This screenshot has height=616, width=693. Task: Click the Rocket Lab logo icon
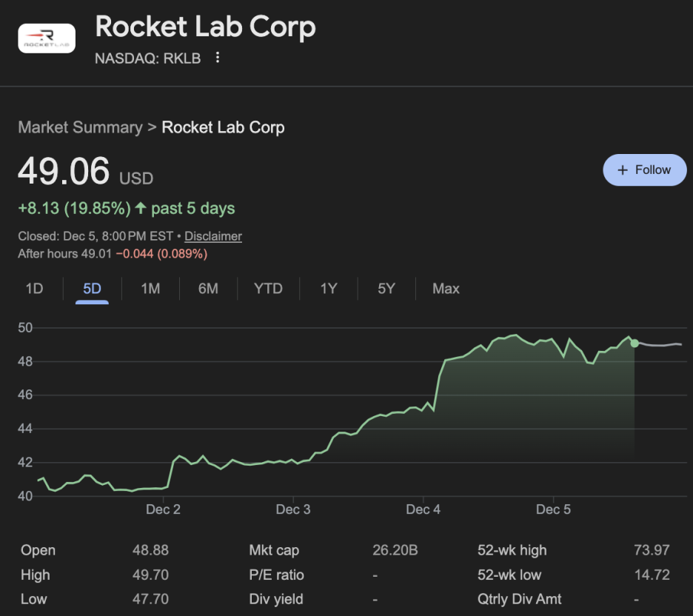[47, 38]
